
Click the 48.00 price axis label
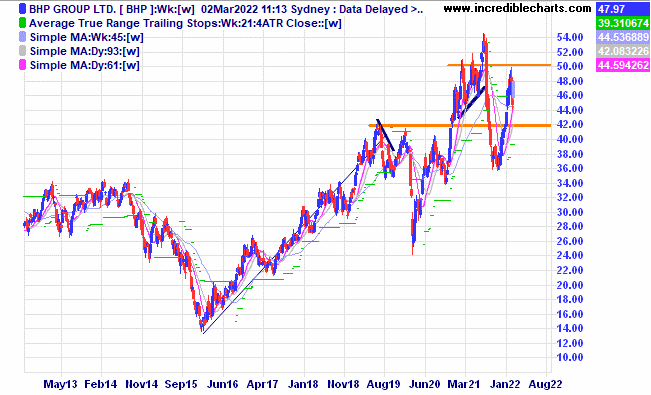(x=570, y=81)
